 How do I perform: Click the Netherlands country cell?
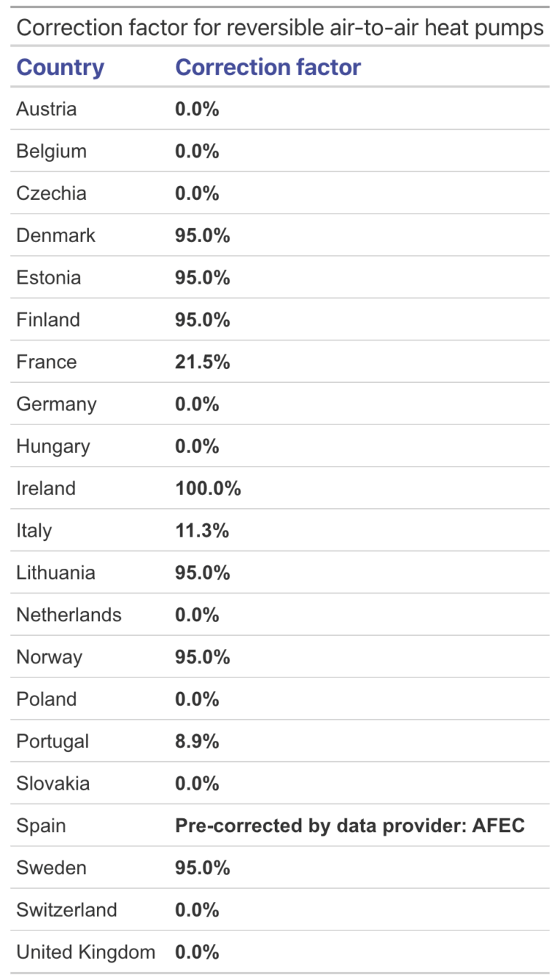coord(69,615)
